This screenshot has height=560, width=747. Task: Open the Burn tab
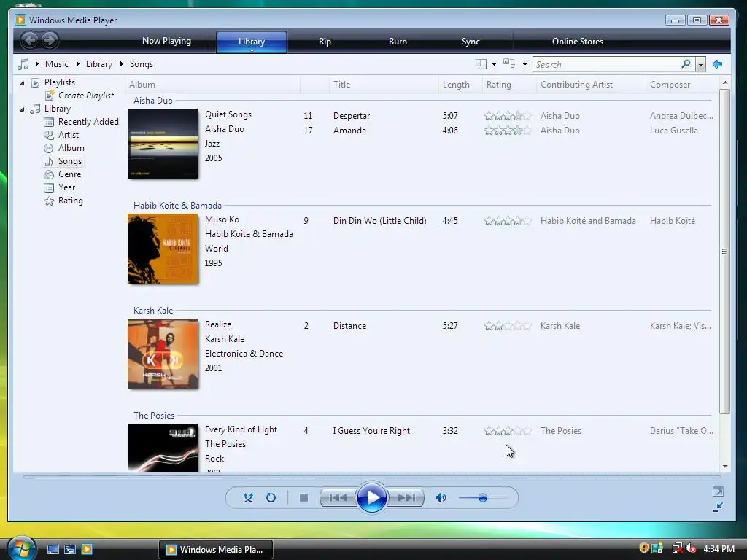[398, 42]
